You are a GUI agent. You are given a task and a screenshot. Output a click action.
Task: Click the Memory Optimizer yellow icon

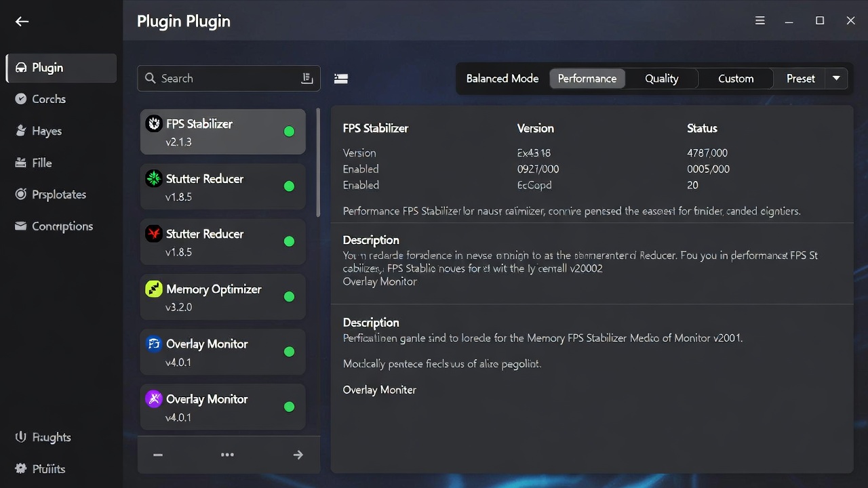154,289
